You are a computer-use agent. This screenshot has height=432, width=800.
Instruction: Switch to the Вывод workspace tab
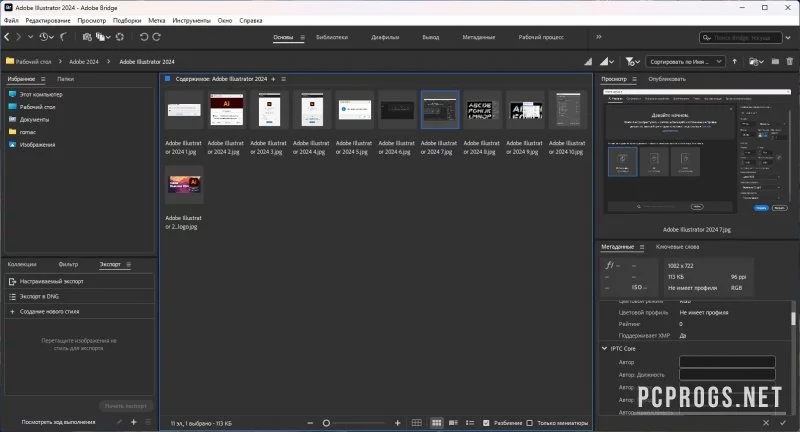tap(431, 37)
